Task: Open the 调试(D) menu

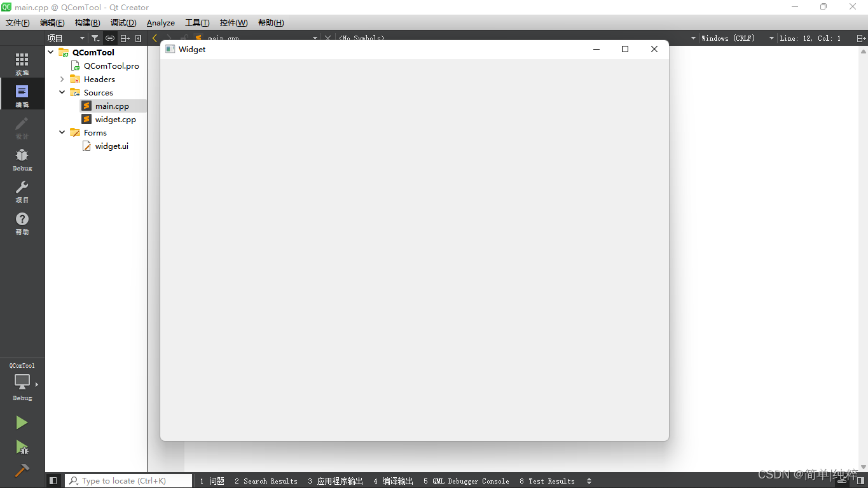Action: [123, 22]
